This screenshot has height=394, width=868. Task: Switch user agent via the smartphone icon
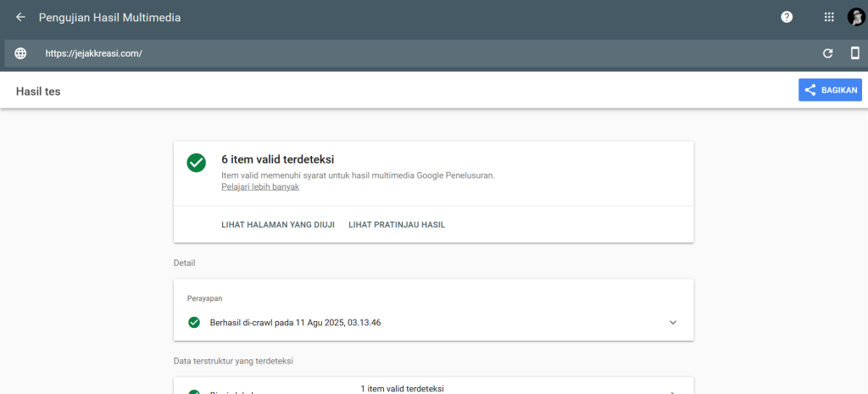(x=854, y=53)
